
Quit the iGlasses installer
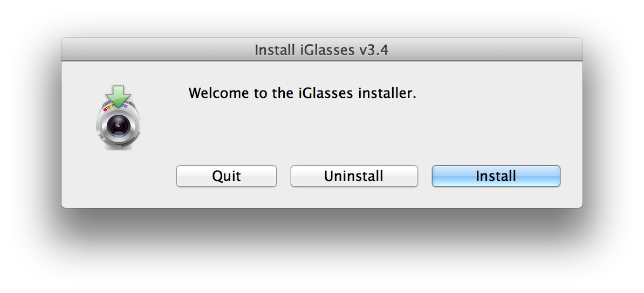227,176
